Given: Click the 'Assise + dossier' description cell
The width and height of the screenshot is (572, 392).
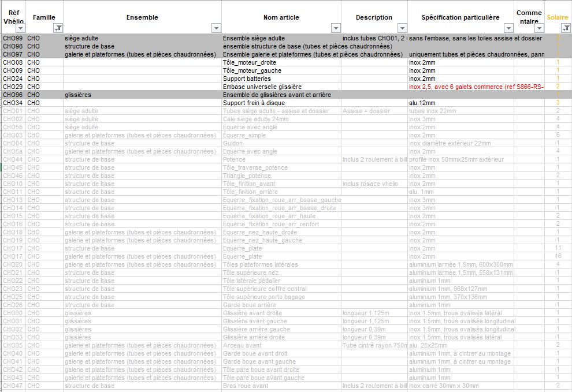Looking at the screenshot, I should [374, 111].
